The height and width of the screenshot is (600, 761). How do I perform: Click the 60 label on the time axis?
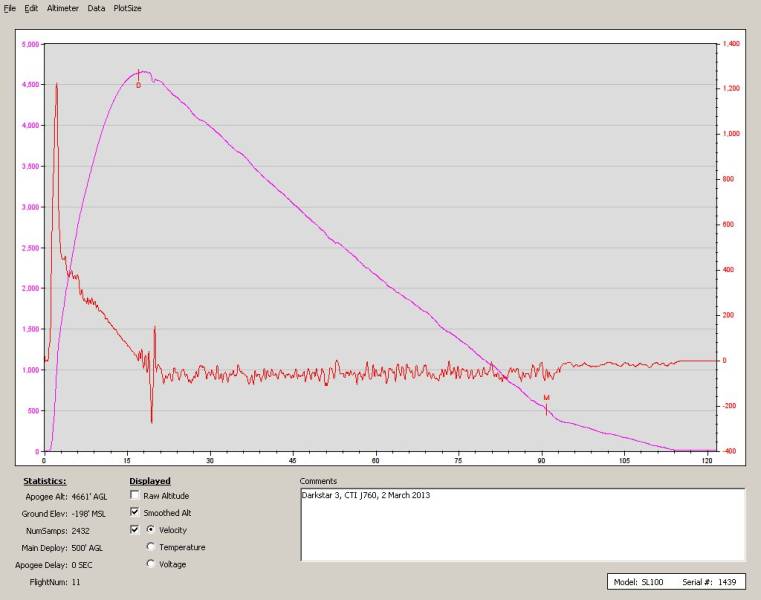tap(375, 461)
